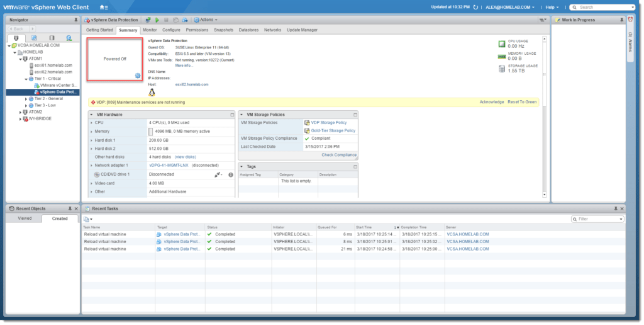The width and height of the screenshot is (644, 325).
Task: Expand the ATOM2 cluster node
Action: point(20,112)
